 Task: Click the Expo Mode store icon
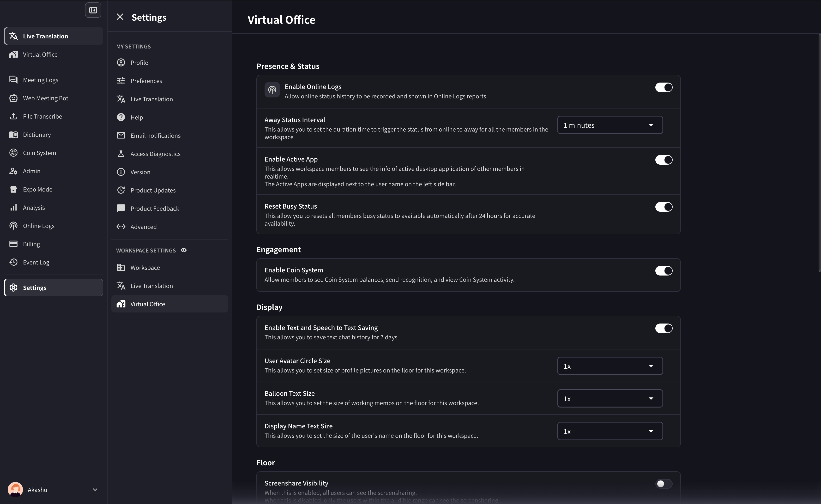pyautogui.click(x=13, y=189)
